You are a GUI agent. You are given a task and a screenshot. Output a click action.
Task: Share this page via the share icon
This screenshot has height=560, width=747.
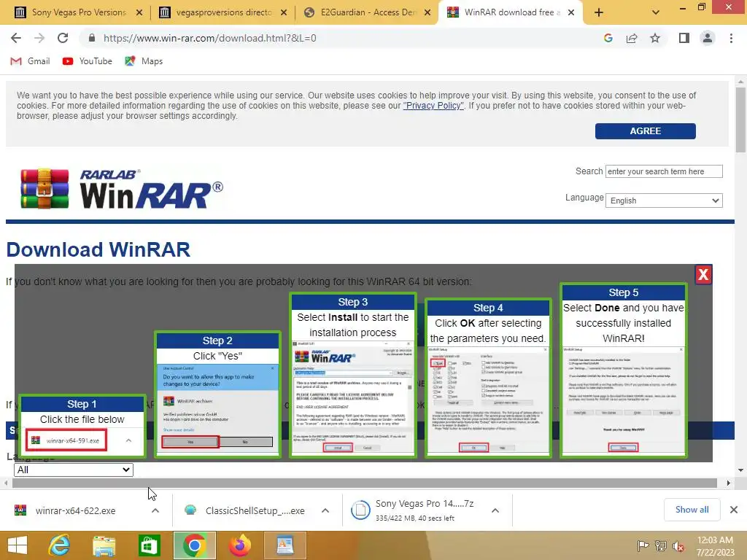[x=632, y=38]
